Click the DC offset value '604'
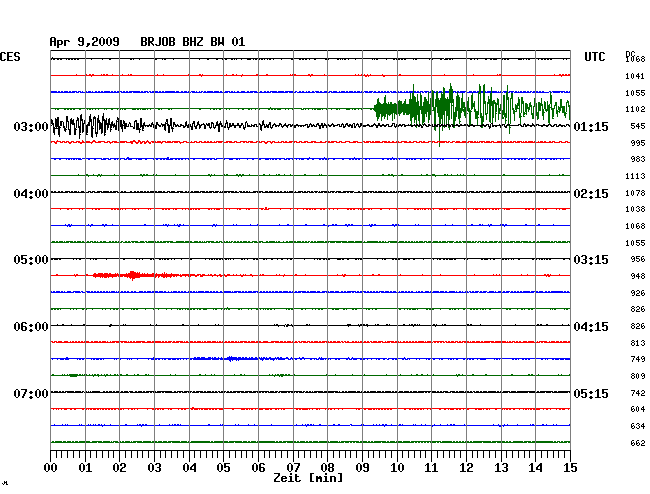Viewport: 650px width, 494px height. pyautogui.click(x=638, y=409)
